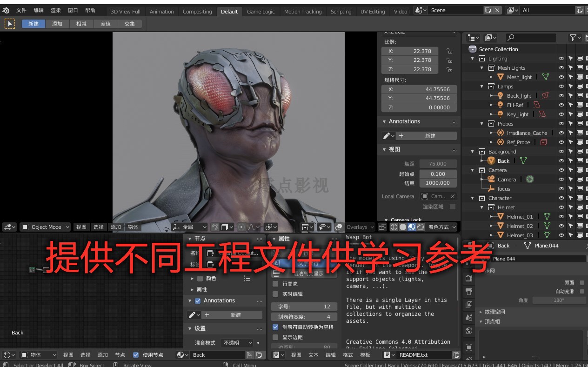Click the Mesh_light mesh object icon
Viewport: 588px width, 367px height.
tap(501, 77)
